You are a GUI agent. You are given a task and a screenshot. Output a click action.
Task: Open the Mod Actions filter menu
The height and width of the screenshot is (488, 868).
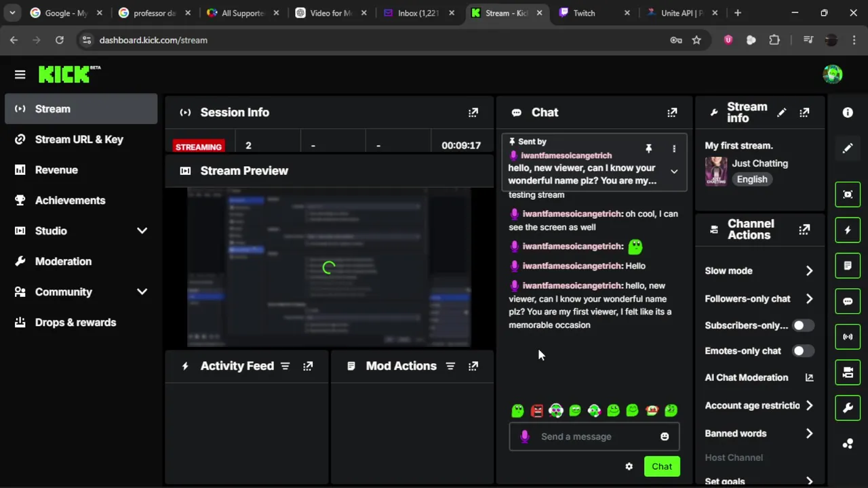pos(450,366)
